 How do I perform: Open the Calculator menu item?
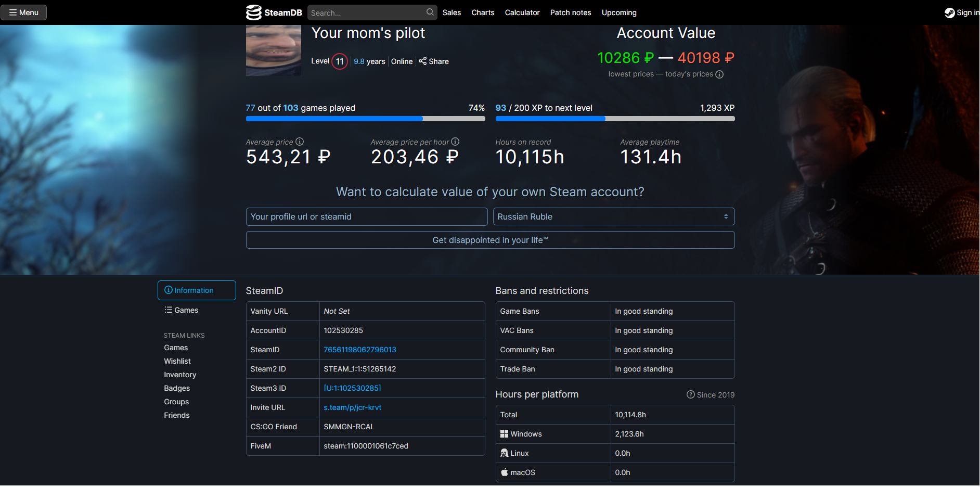[522, 12]
